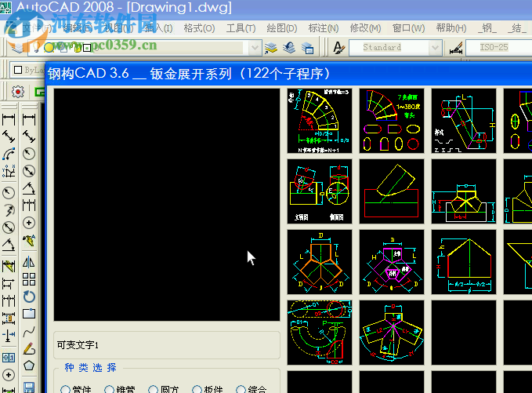Select the Quick Dimension tool
532x393 pixels.
point(9,266)
